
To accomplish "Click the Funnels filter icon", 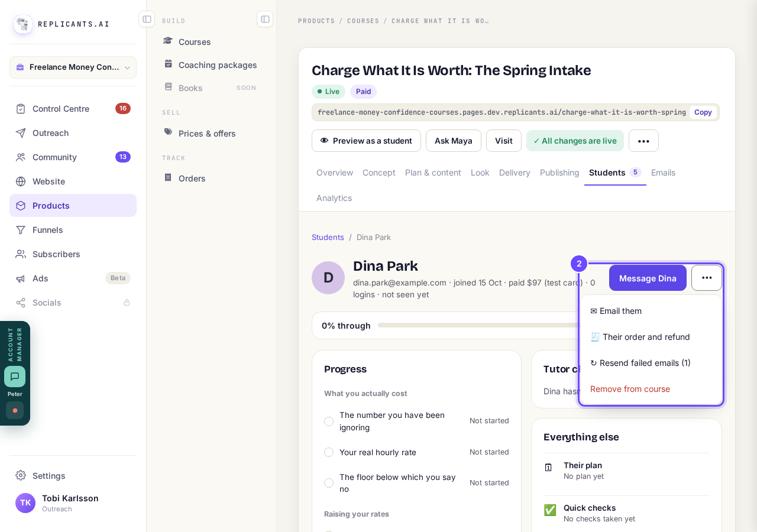I will 21,230.
